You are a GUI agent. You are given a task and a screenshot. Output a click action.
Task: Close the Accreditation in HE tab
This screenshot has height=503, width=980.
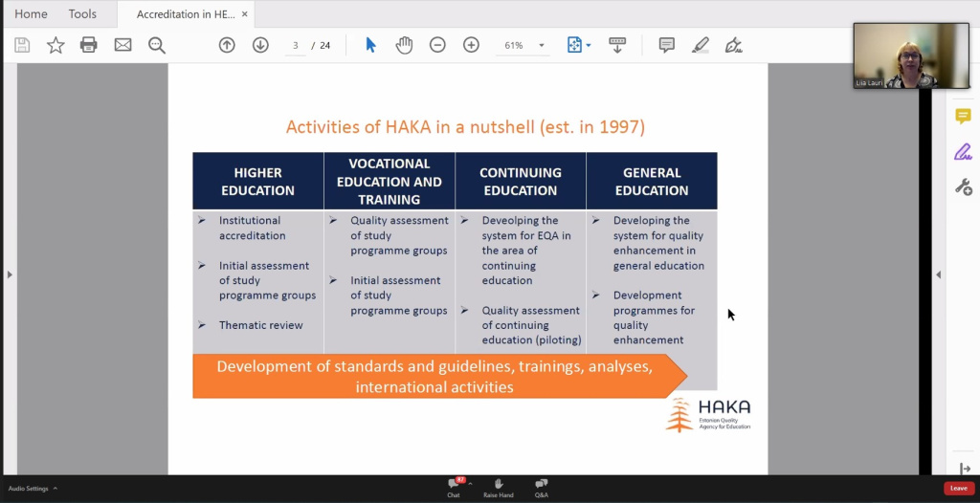[244, 14]
